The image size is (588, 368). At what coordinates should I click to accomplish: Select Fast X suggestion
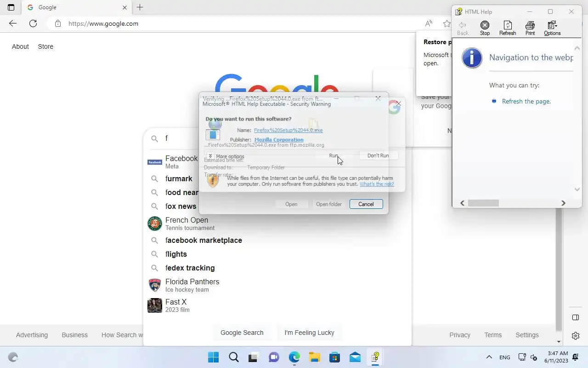(277, 305)
